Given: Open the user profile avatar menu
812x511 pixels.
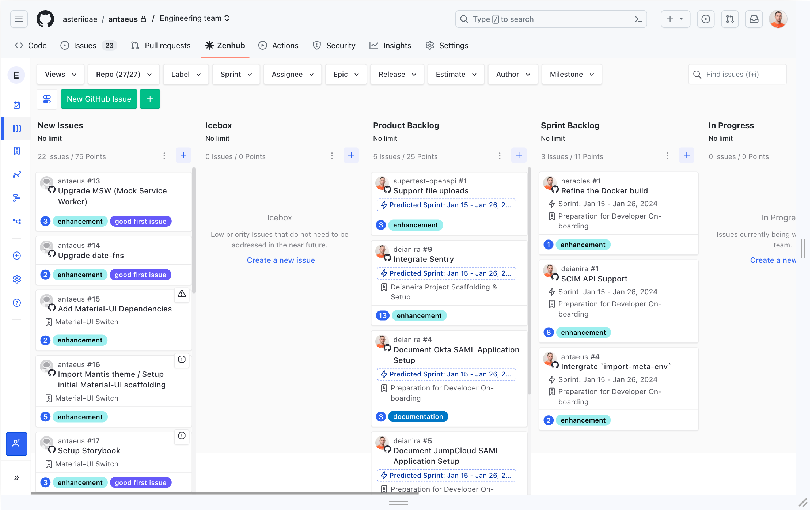Looking at the screenshot, I should coord(778,19).
